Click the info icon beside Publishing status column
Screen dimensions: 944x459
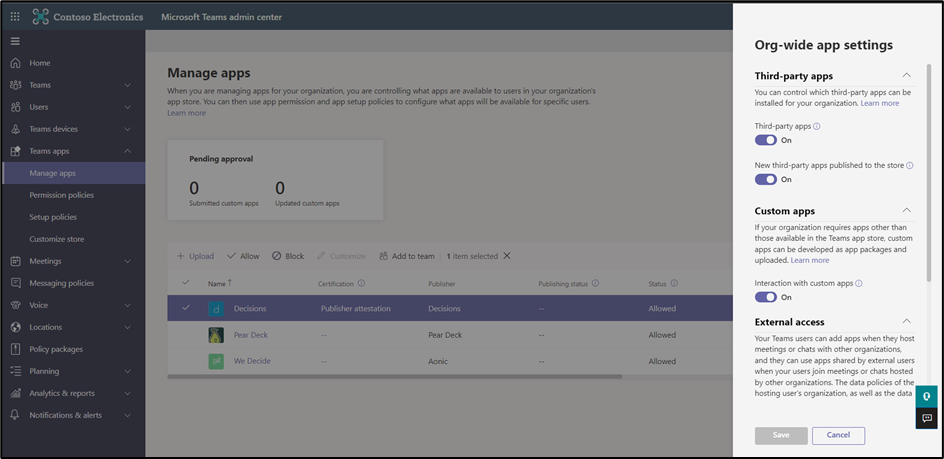[x=595, y=283]
